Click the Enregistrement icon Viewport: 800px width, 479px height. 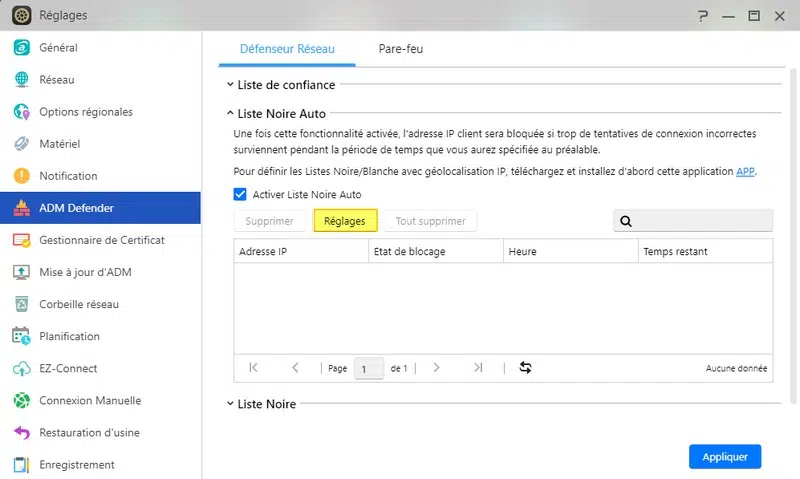21,465
